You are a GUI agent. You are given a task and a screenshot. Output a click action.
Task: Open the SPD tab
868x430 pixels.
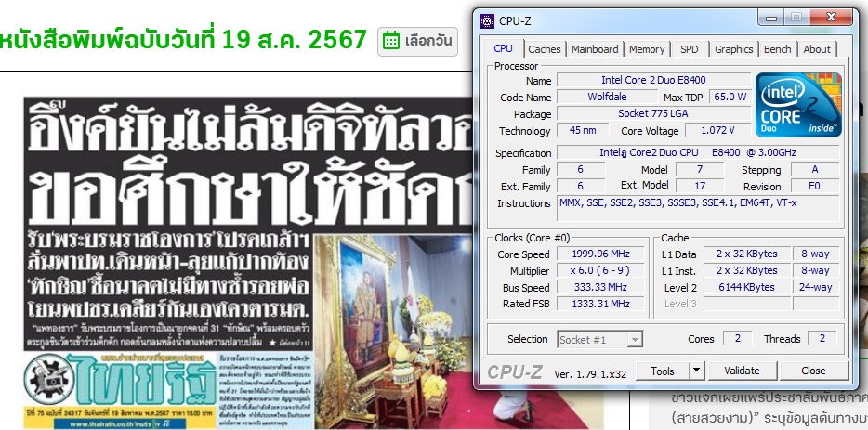click(x=690, y=49)
